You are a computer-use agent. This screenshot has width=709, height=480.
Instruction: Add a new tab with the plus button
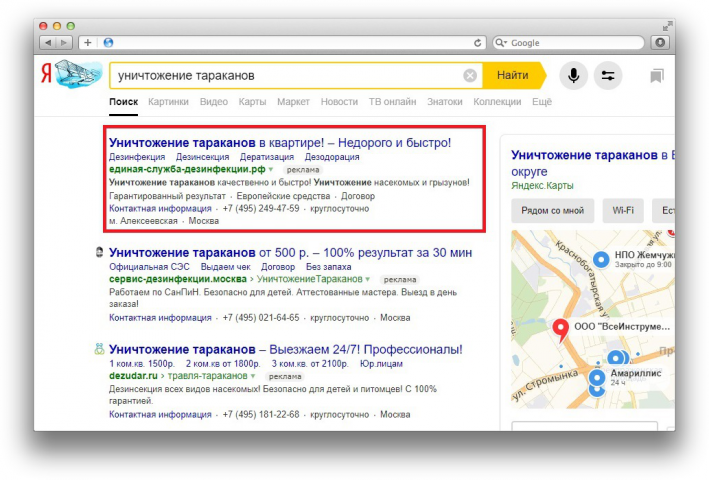pos(88,42)
